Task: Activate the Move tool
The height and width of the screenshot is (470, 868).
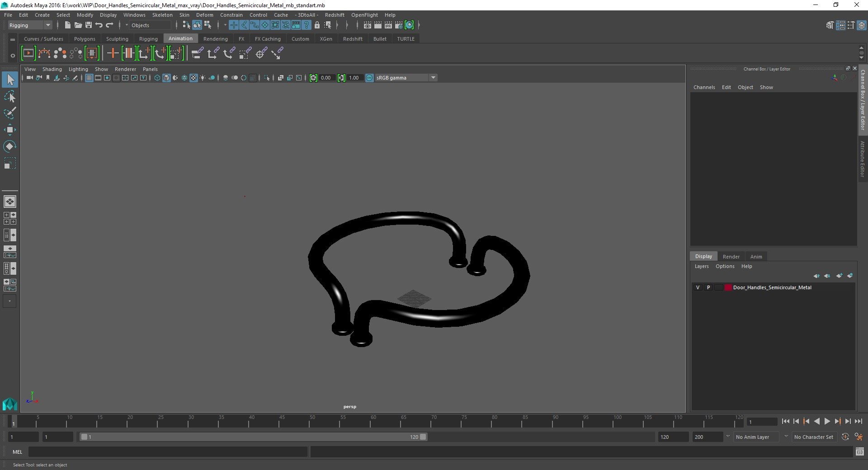Action: click(x=10, y=130)
